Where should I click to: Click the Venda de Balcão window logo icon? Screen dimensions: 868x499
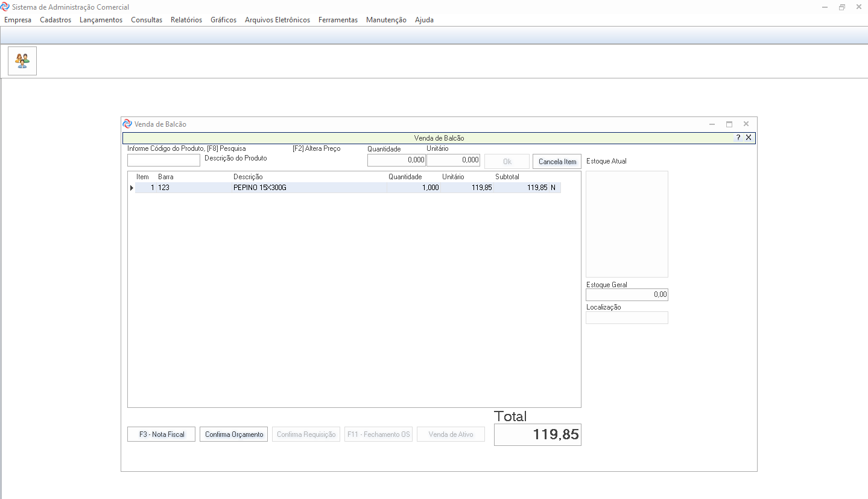pyautogui.click(x=127, y=124)
